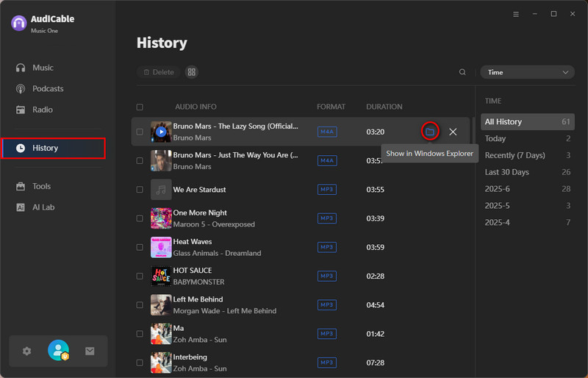Go to Radio in sidebar
This screenshot has width=588, height=378.
click(43, 110)
